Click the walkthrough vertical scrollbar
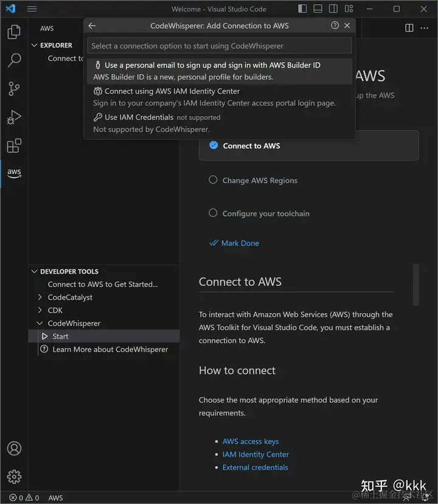Screen dimensions: 438x504 pyautogui.click(x=416, y=285)
